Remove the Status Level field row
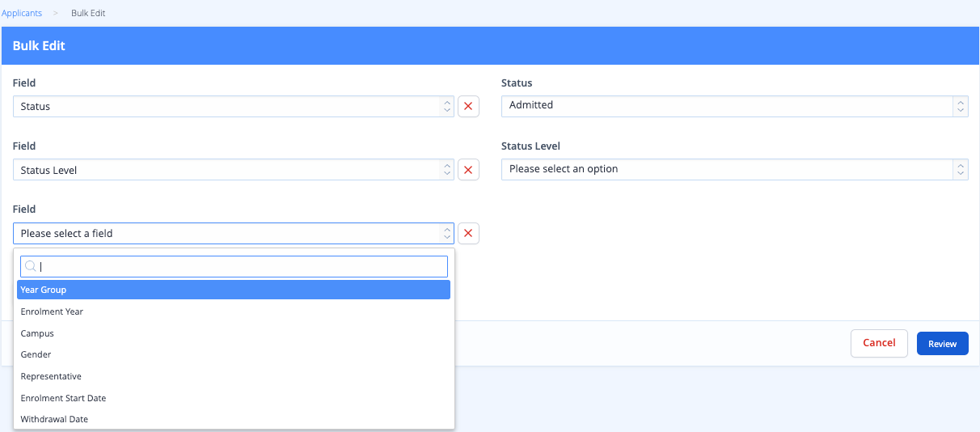Viewport: 980px width, 432px height. (x=468, y=169)
